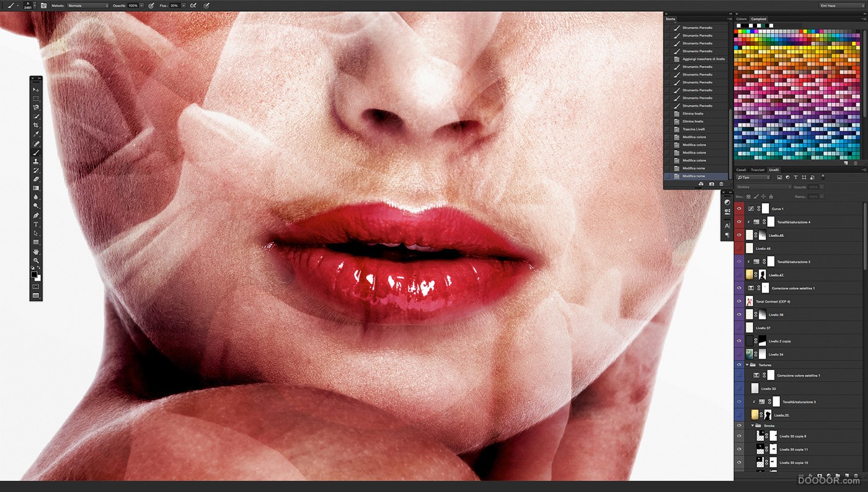Select the Hand tool
The width and height of the screenshot is (868, 492).
(x=36, y=251)
